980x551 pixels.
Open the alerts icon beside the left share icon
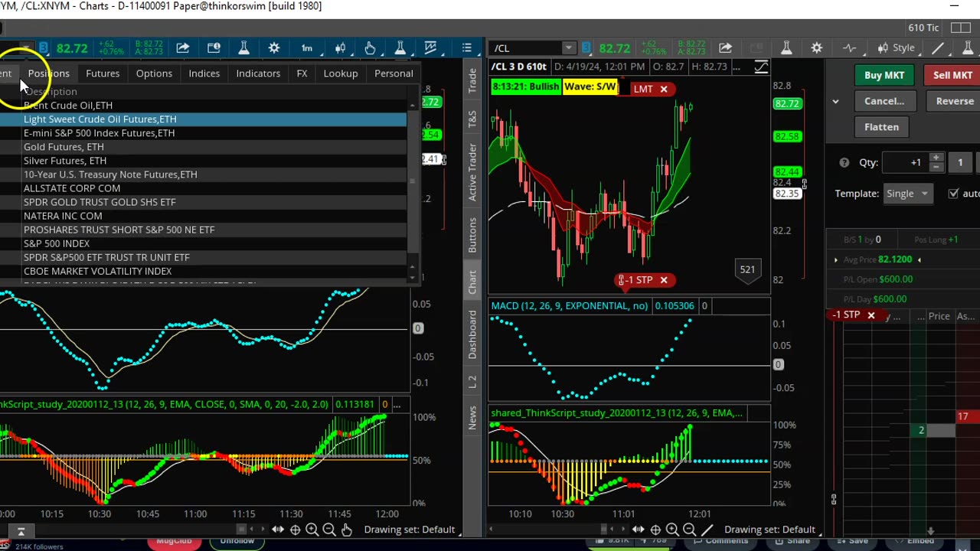pyautogui.click(x=214, y=48)
